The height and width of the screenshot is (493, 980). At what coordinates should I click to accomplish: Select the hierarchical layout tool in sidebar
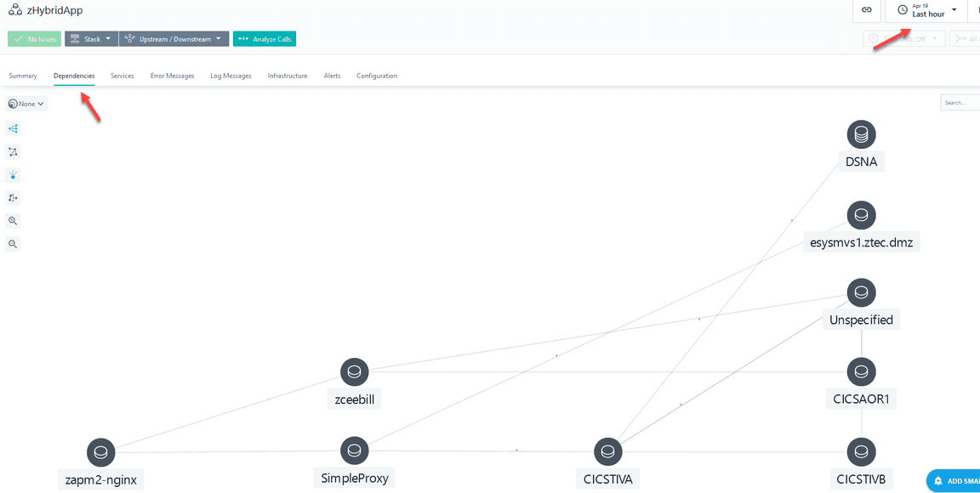coord(13,128)
